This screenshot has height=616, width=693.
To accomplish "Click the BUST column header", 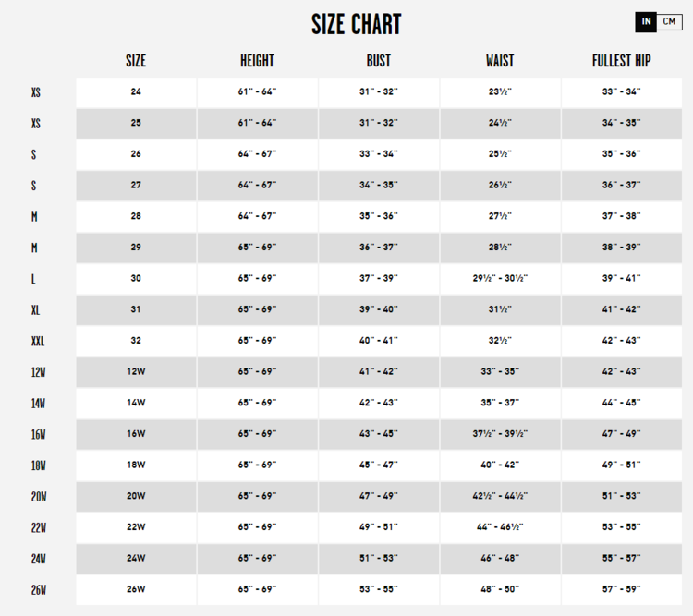I will tap(379, 61).
